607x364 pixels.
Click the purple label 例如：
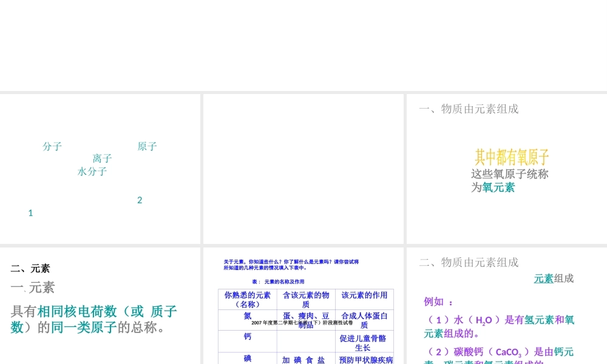(438, 302)
